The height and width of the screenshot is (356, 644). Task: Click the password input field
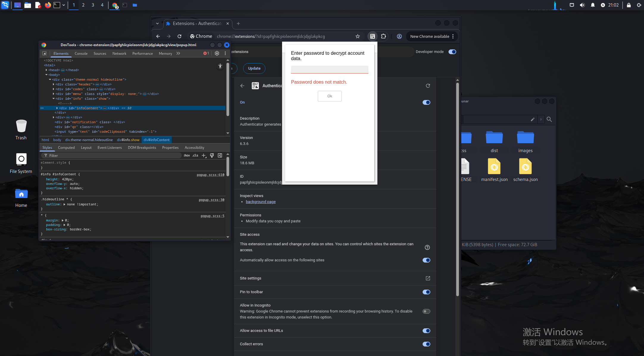(329, 69)
